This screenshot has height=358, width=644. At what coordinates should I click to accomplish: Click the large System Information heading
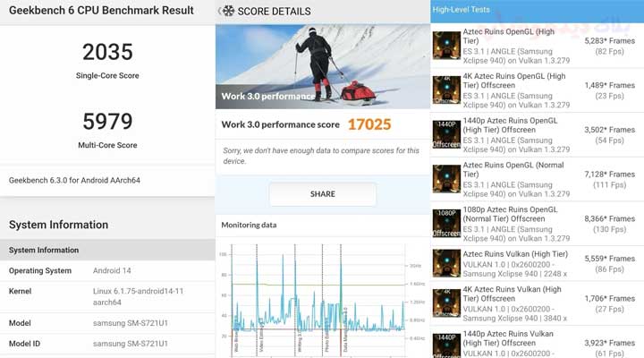(58, 225)
